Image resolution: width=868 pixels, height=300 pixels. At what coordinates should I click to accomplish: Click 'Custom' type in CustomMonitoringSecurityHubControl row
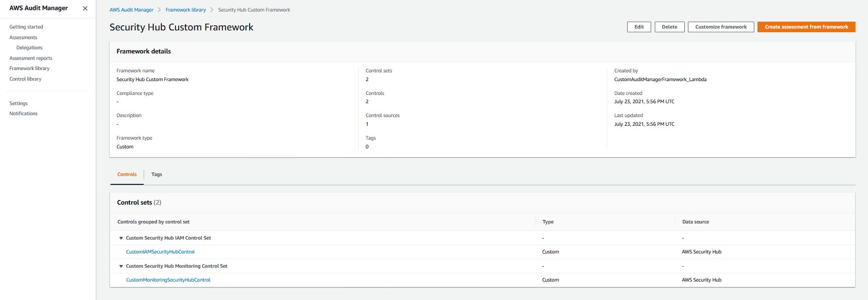point(550,280)
